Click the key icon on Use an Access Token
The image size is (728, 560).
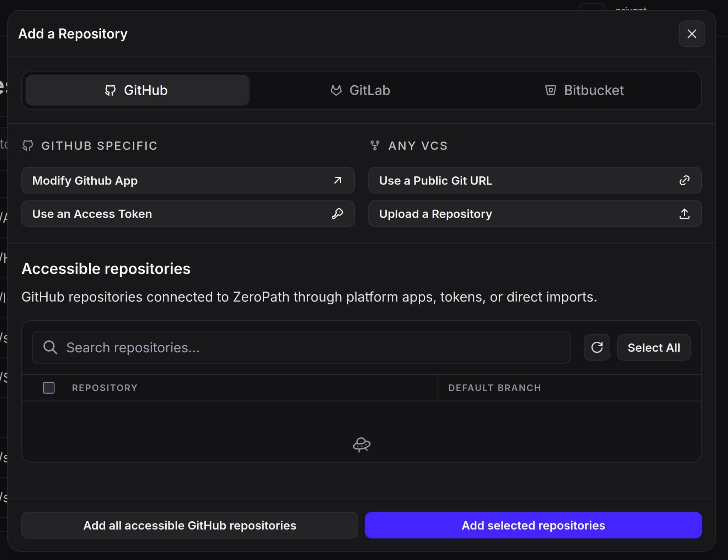pyautogui.click(x=337, y=214)
